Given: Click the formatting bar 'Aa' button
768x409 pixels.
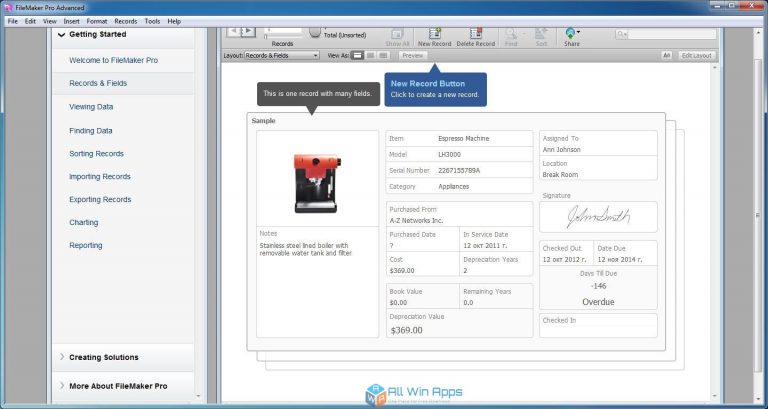Looking at the screenshot, I should (666, 56).
